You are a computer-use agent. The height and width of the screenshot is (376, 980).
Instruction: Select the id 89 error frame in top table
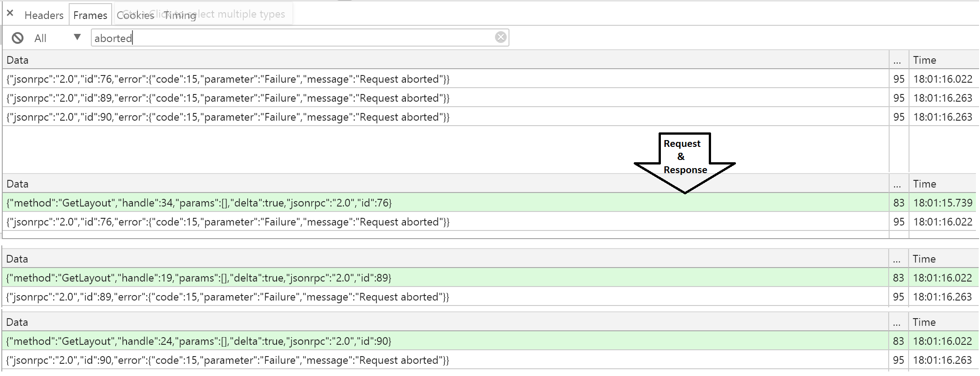pyautogui.click(x=490, y=98)
